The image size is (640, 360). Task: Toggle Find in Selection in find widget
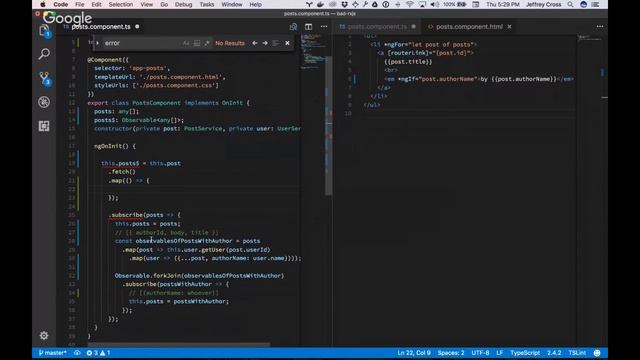tap(276, 43)
